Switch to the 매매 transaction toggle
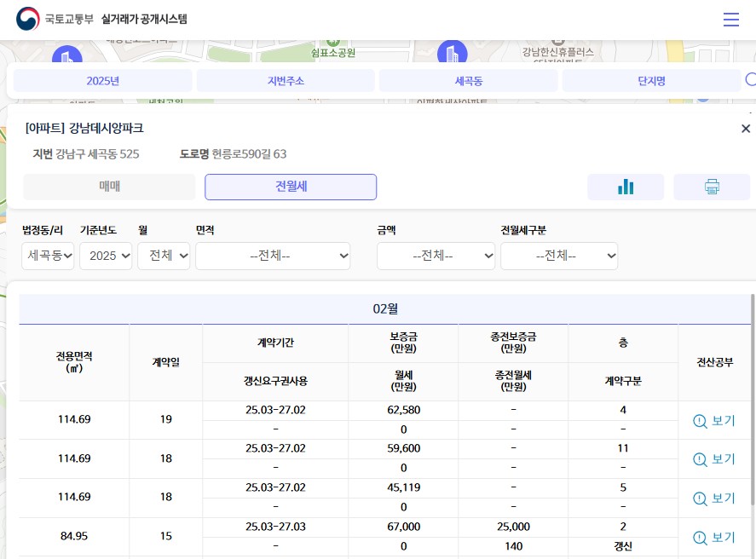This screenshot has width=756, height=559. [x=109, y=187]
